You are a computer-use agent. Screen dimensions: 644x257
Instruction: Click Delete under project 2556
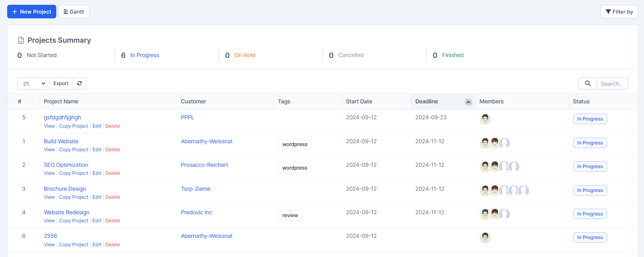point(113,245)
